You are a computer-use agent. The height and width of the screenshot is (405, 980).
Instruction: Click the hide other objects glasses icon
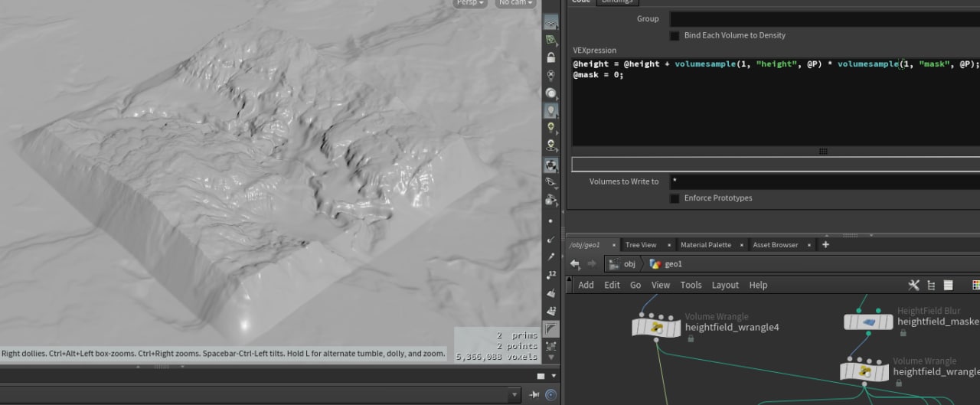(x=551, y=182)
